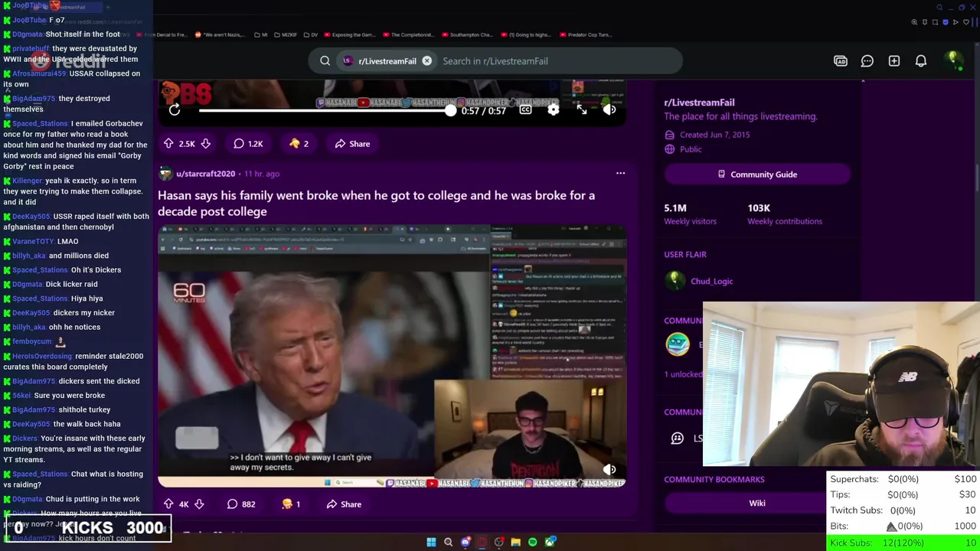980x551 pixels.
Task: Open Discord from the taskbar
Action: [x=465, y=543]
